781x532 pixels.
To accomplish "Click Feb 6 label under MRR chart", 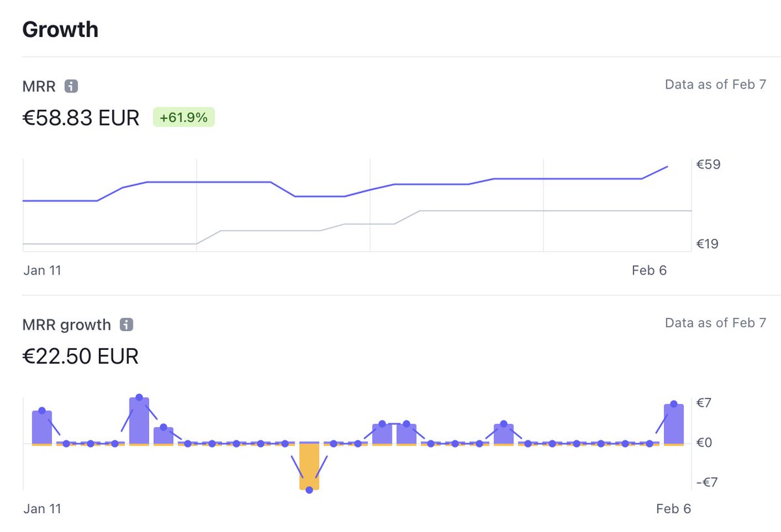I will tap(649, 270).
